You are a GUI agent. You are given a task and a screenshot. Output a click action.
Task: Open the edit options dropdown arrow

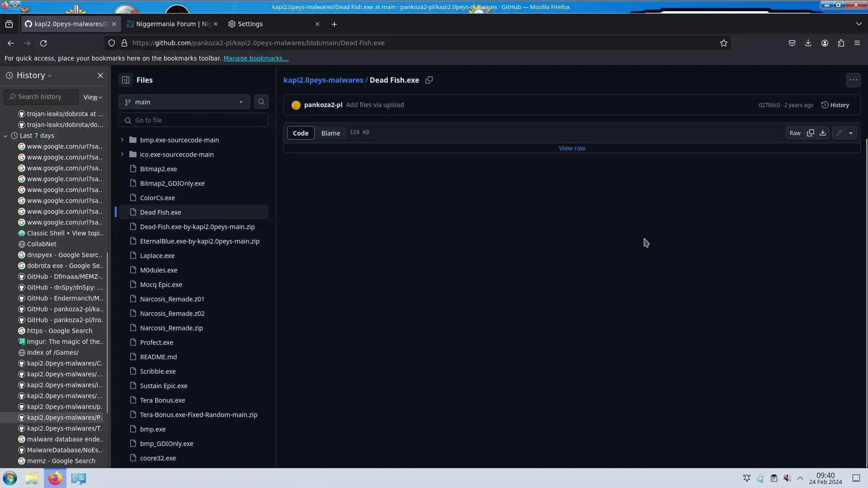coord(851,133)
